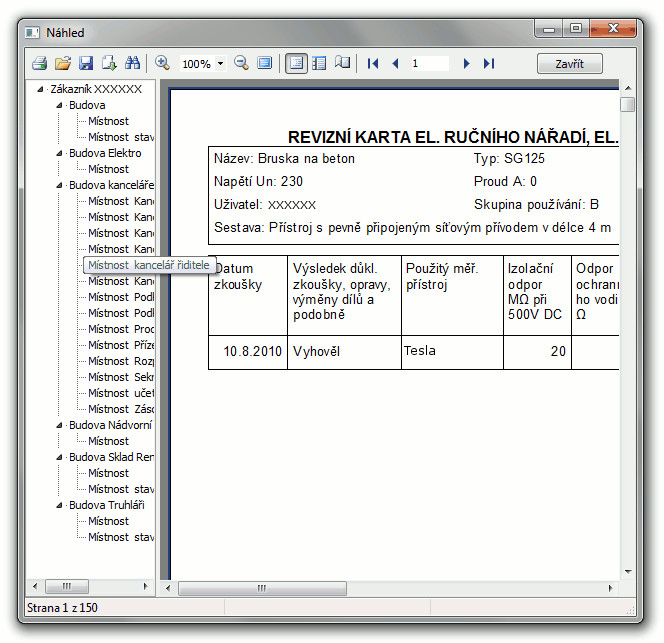Viewport: 664px width, 643px height.
Task: Select the Místnost Proc tree item
Action: click(x=121, y=329)
